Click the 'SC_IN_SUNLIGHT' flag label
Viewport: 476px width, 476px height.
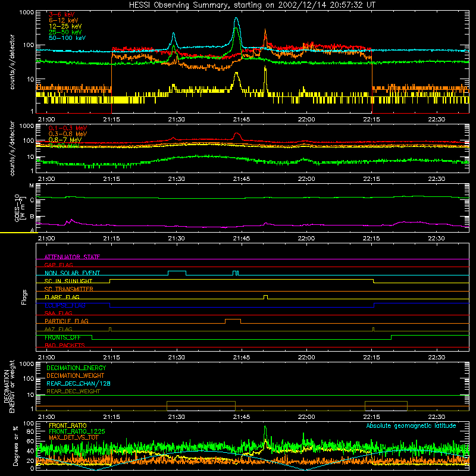pos(68,281)
